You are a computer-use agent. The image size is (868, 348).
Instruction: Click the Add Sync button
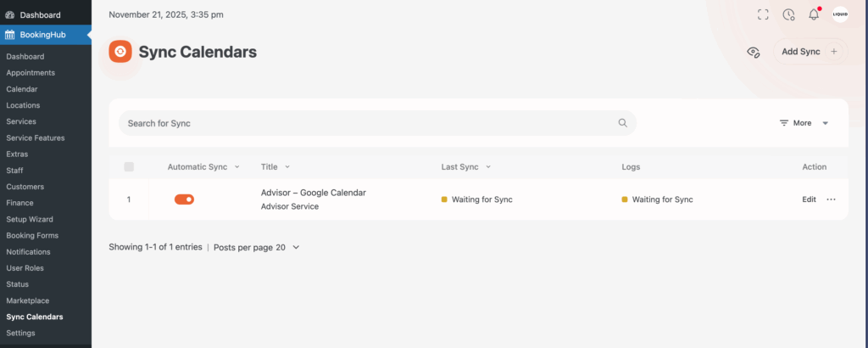tap(810, 52)
